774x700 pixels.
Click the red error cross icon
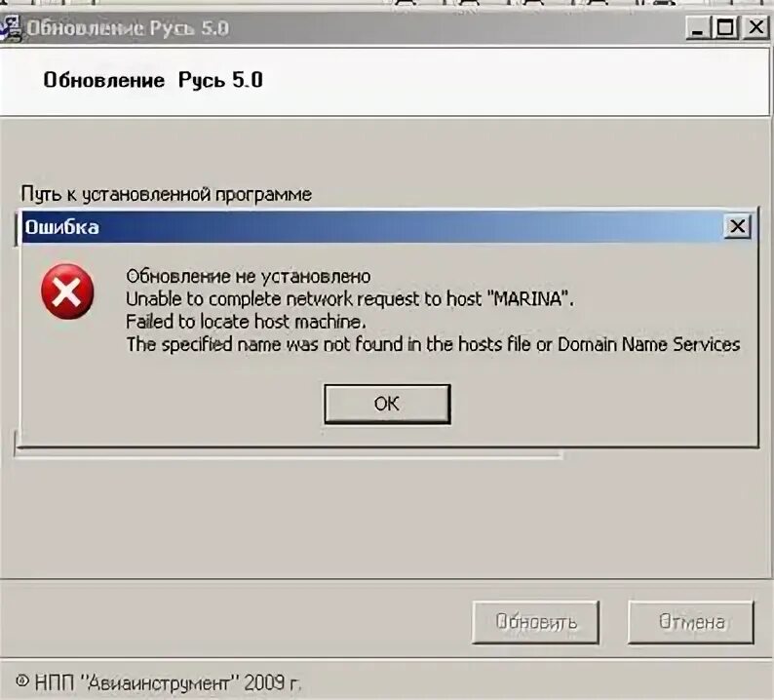click(67, 292)
